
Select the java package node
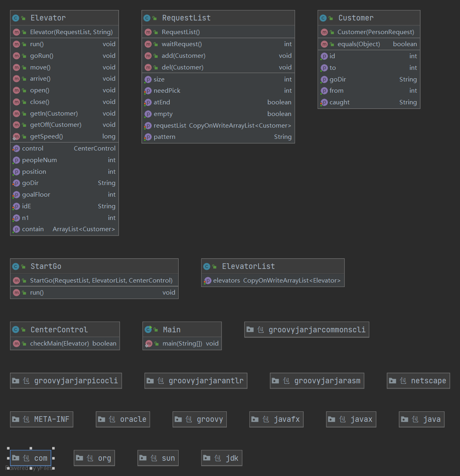click(421, 419)
